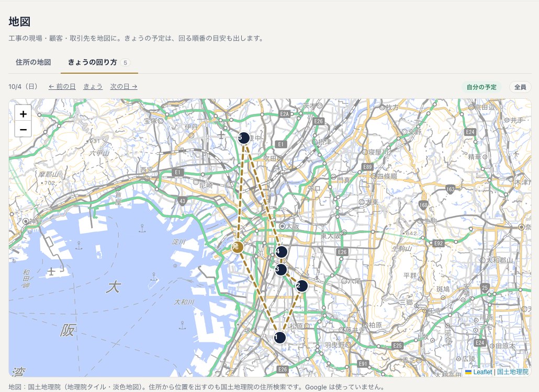539x392 pixels.
Task: Click the brown 発 departure marker
Action: [x=237, y=247]
